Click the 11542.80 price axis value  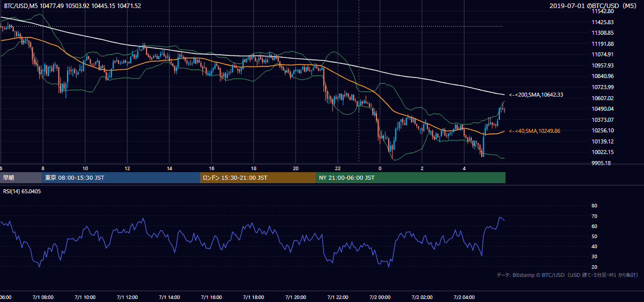[x=603, y=11]
